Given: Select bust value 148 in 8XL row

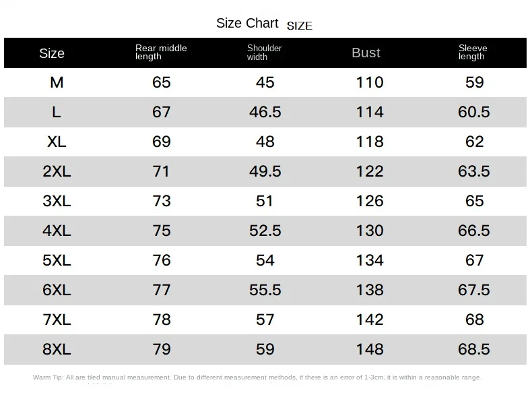Looking at the screenshot, I should tap(370, 349).
